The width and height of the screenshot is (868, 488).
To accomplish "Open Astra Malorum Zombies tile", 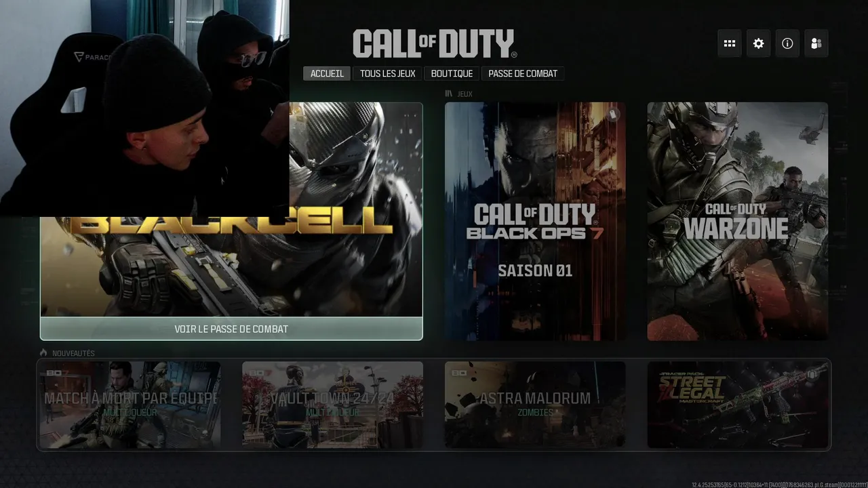I will [x=535, y=405].
